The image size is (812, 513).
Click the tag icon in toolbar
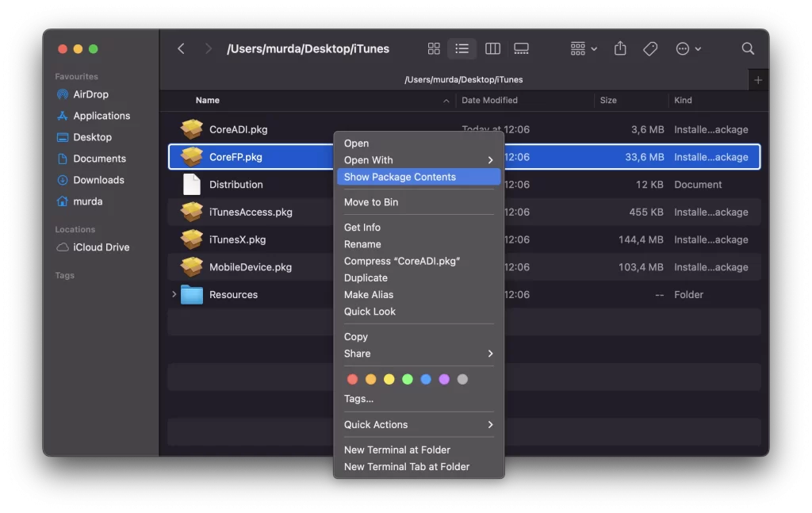pyautogui.click(x=650, y=49)
